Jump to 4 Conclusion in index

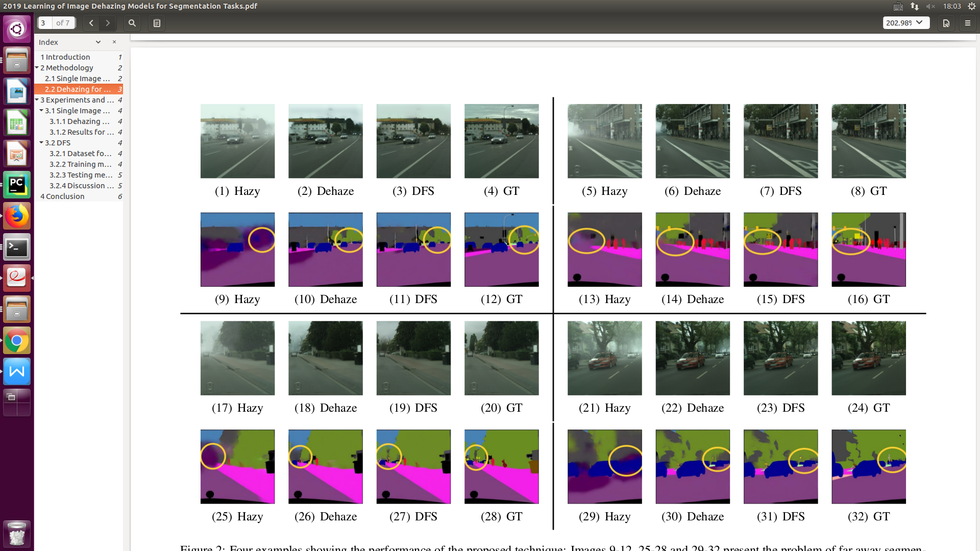62,196
